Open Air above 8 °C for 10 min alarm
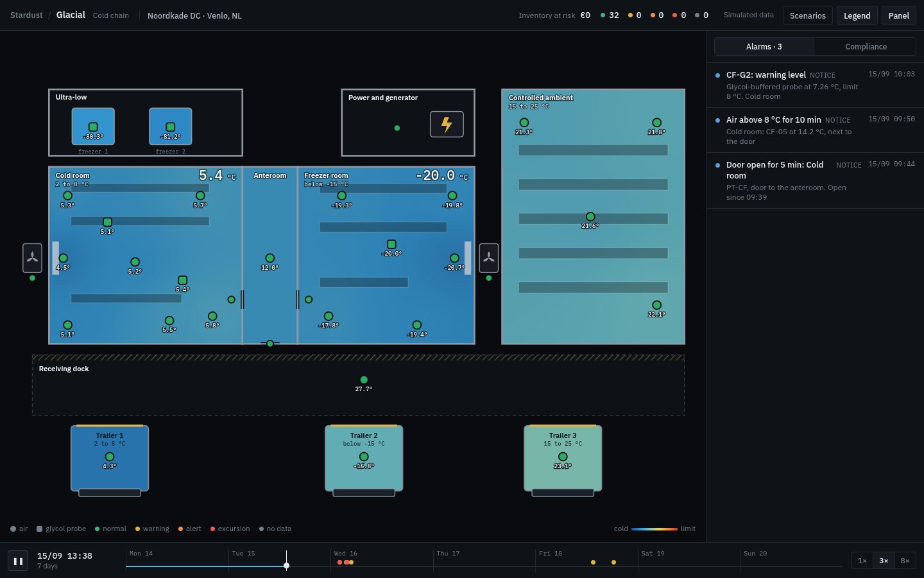This screenshot has width=924, height=578. 815,130
